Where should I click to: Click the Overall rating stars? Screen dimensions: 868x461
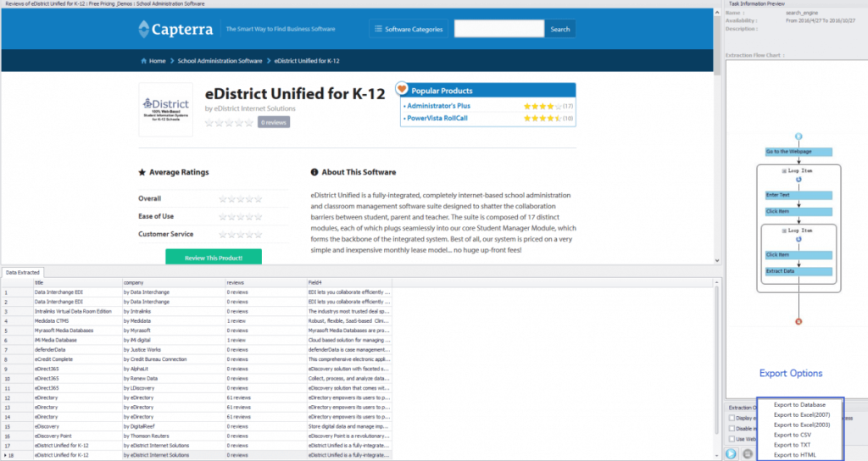[240, 198]
